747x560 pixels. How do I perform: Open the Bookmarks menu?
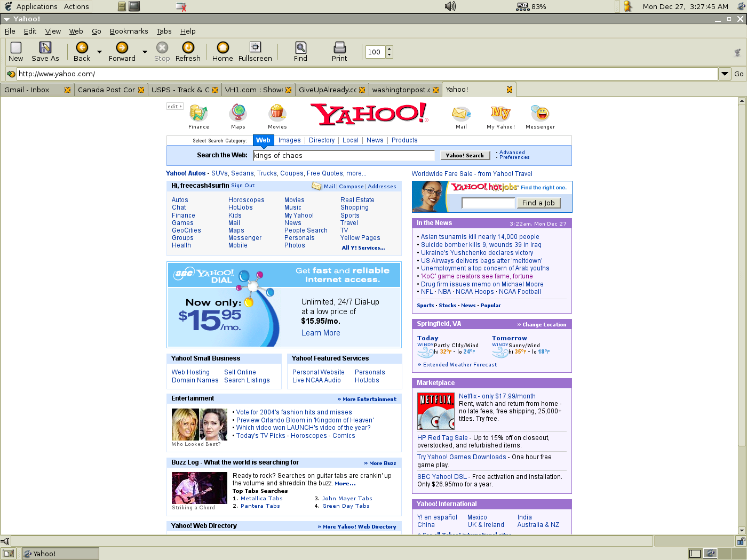[129, 31]
